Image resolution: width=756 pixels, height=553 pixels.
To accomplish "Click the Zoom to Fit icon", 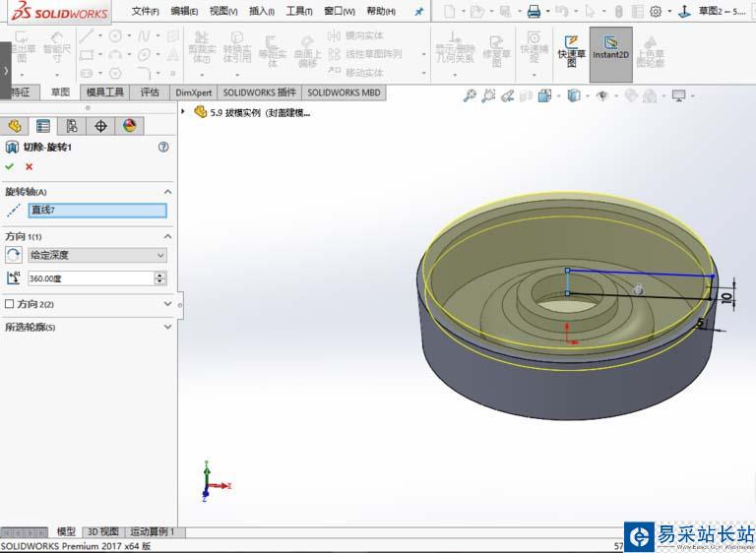I will (470, 96).
